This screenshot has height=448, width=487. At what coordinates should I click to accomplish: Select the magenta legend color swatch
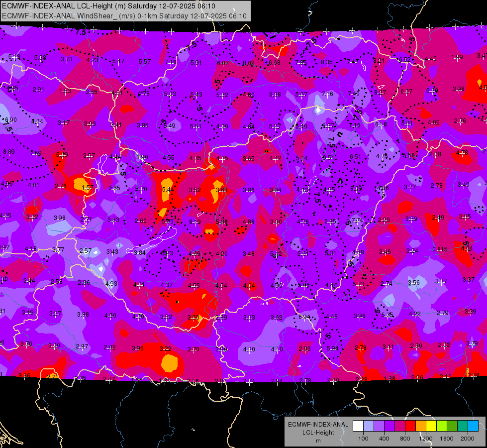(x=400, y=426)
